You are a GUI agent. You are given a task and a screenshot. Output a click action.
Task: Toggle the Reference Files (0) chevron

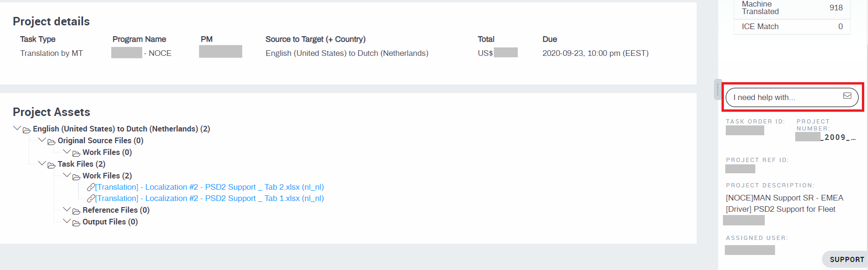[67, 209]
